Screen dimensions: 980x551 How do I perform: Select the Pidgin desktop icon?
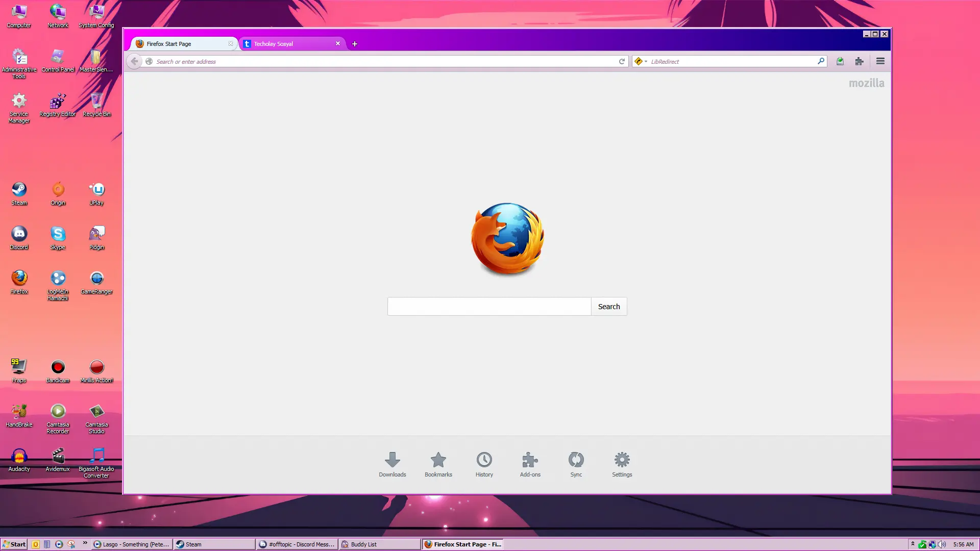tap(96, 238)
